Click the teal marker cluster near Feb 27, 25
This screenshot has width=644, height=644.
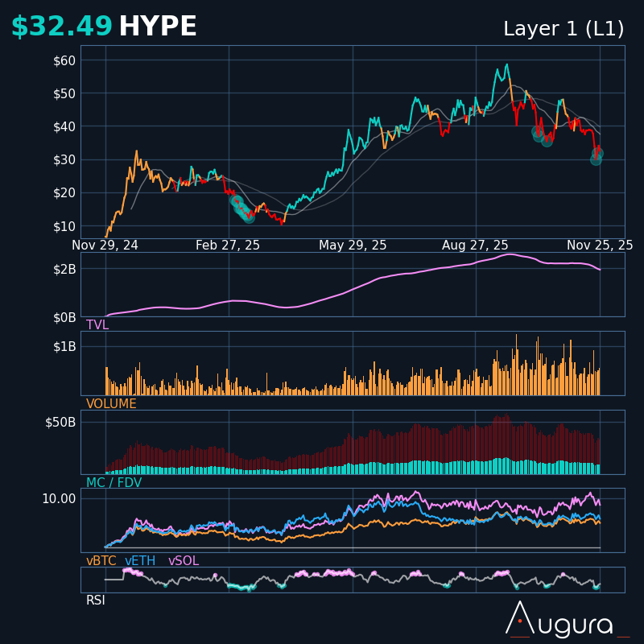click(x=242, y=209)
